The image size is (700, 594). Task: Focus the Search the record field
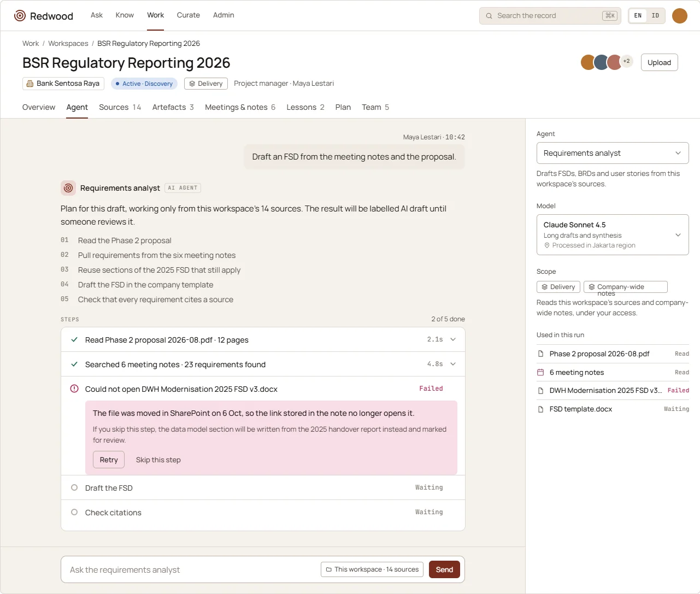pyautogui.click(x=550, y=16)
